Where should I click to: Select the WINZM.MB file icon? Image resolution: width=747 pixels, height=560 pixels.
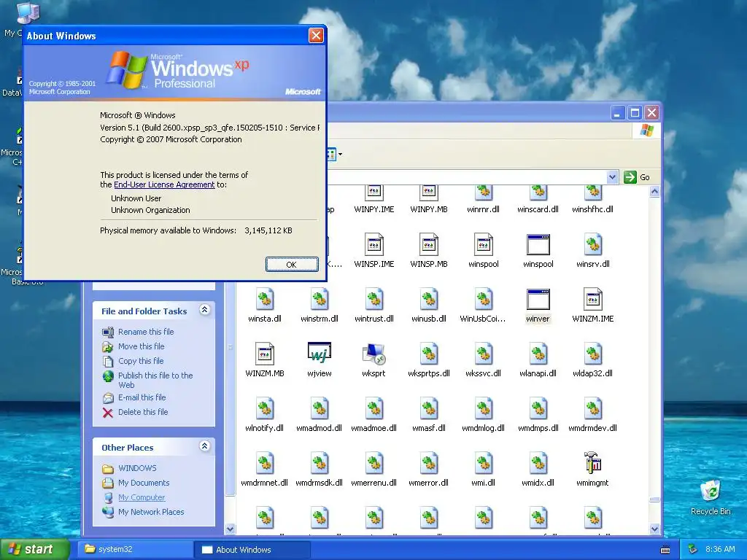pos(265,354)
